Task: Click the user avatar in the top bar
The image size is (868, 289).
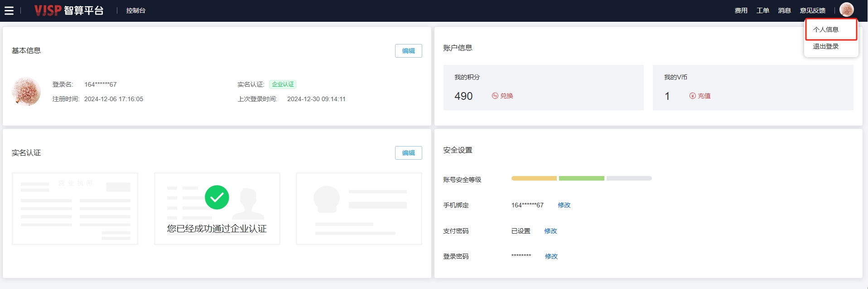Action: pyautogui.click(x=846, y=10)
